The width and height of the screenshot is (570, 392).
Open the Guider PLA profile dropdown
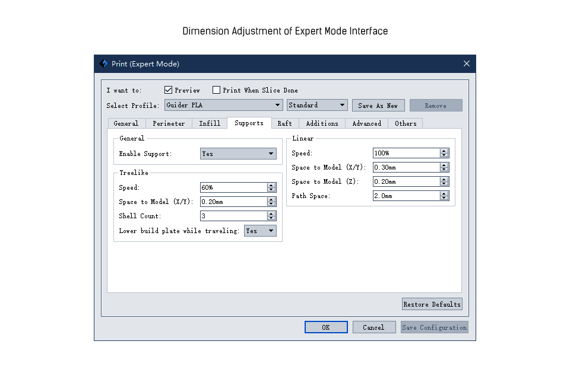pos(224,105)
